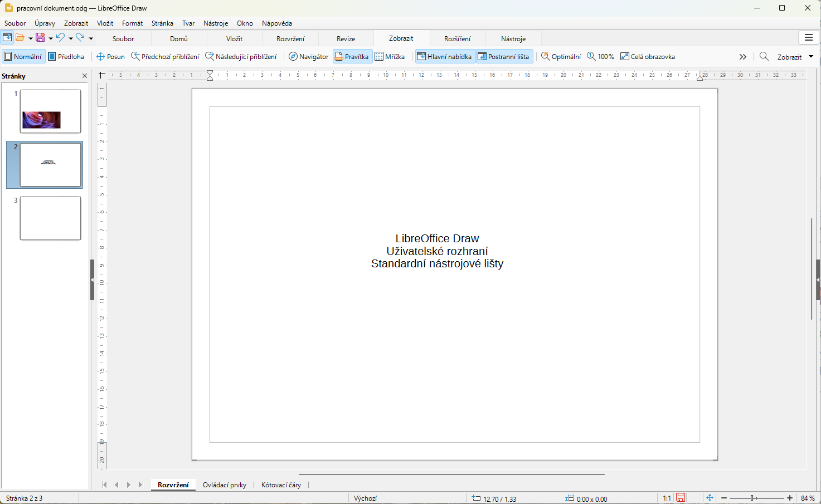Click the magnifier search icon in the tabbed bar

pyautogui.click(x=764, y=56)
